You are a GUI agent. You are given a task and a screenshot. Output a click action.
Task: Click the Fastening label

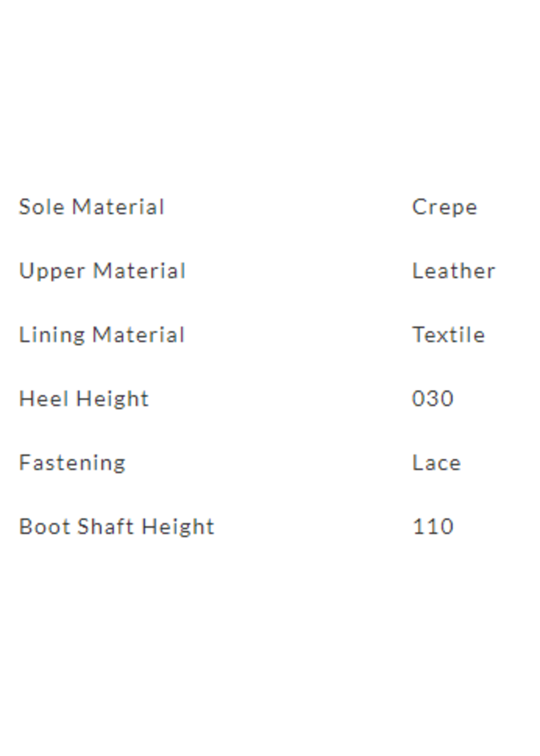(72, 462)
